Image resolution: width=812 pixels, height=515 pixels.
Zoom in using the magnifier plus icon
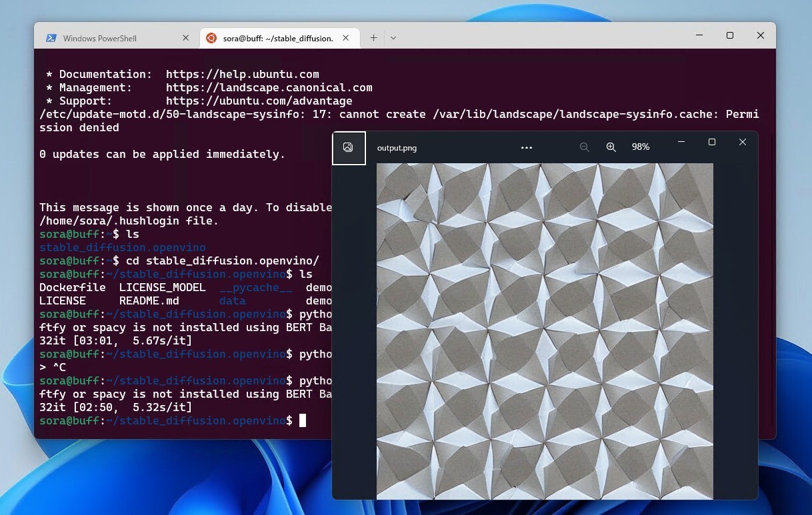pyautogui.click(x=611, y=147)
